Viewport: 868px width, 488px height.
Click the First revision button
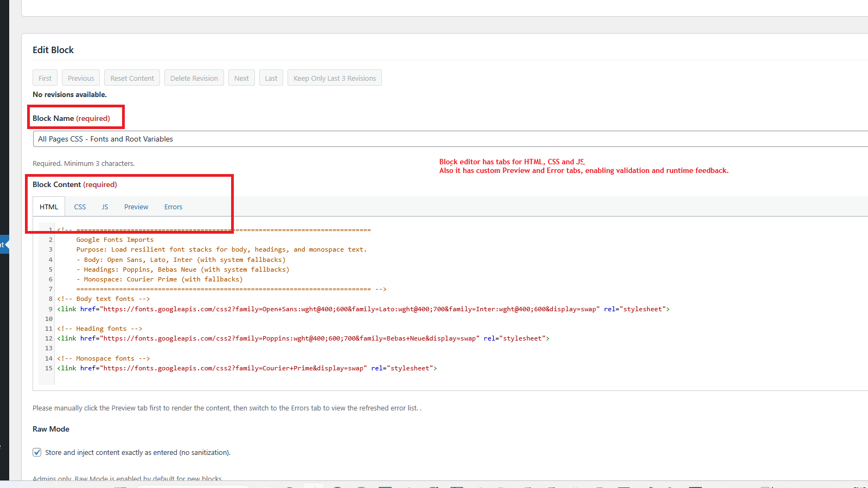pos(44,78)
